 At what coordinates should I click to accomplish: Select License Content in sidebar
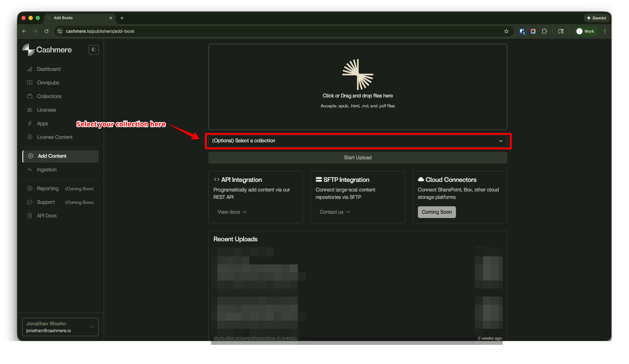coord(55,137)
